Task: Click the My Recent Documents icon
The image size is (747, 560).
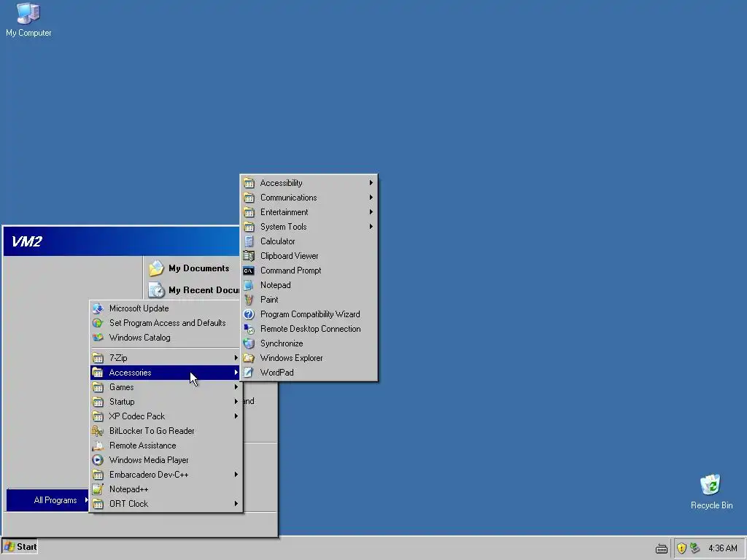Action: [x=156, y=290]
